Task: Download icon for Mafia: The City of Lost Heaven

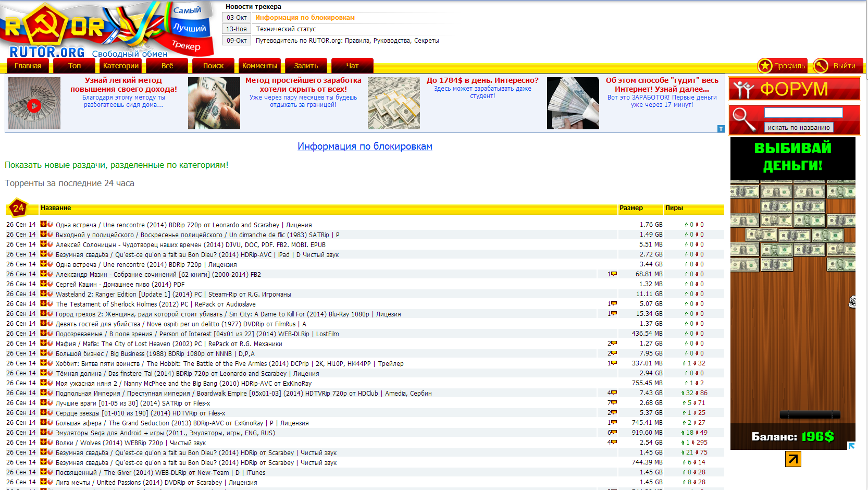Action: [x=43, y=343]
